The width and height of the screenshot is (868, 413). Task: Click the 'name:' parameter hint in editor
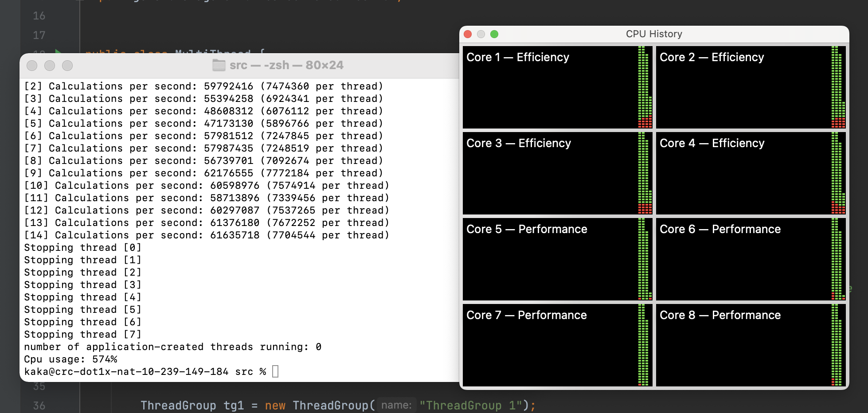point(396,405)
